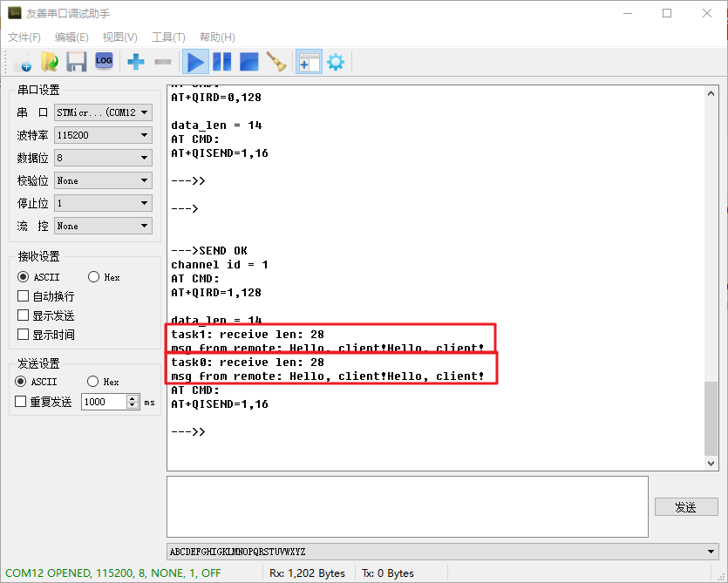Image resolution: width=728 pixels, height=583 pixels.
Task: Click the new file icon in toolbar
Action: coord(24,62)
